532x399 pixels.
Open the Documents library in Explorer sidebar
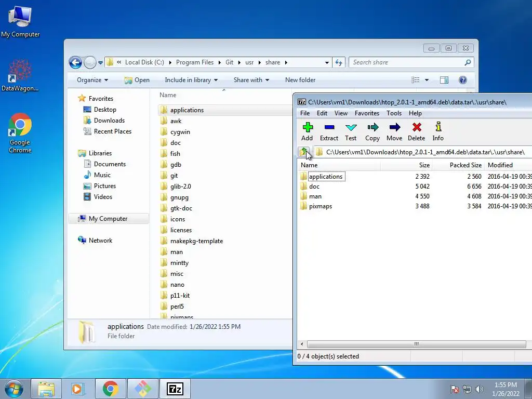coord(110,164)
